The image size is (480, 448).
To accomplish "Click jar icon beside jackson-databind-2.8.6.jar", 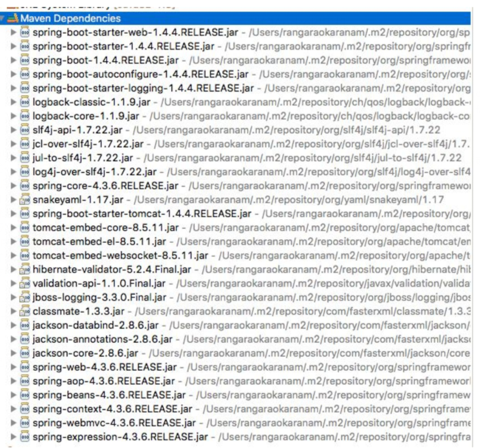I will 24,325.
